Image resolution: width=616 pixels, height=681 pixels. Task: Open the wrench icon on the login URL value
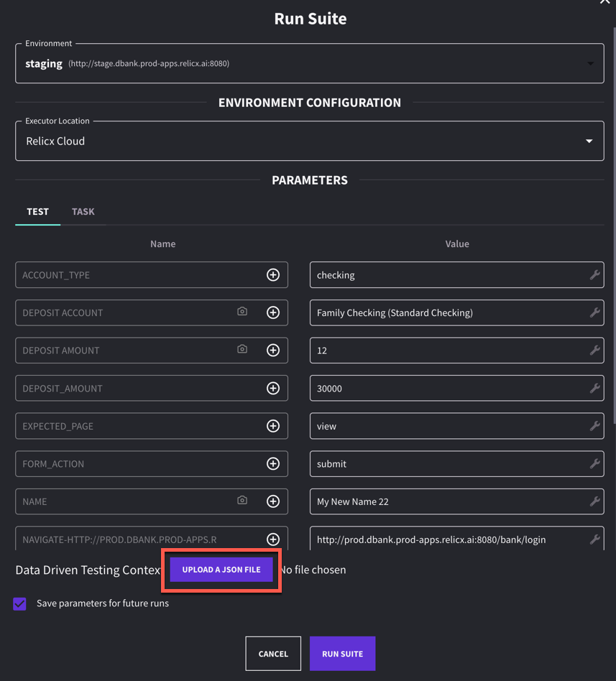[594, 539]
